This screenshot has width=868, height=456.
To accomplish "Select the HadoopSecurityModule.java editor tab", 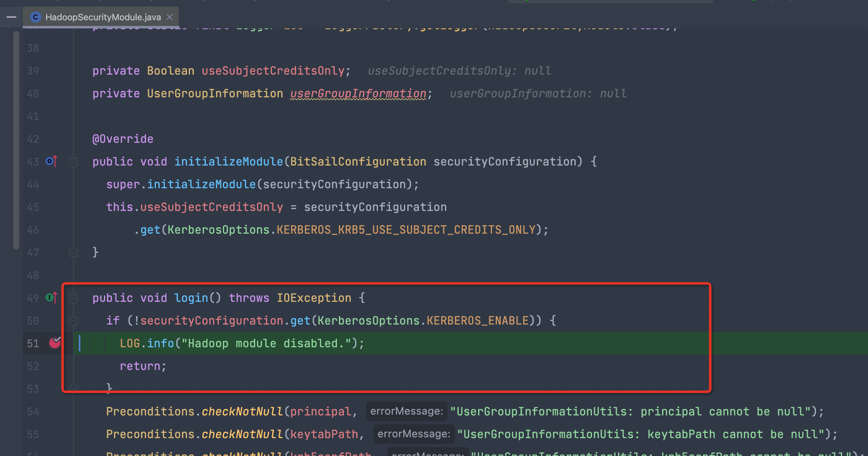I will tap(103, 17).
